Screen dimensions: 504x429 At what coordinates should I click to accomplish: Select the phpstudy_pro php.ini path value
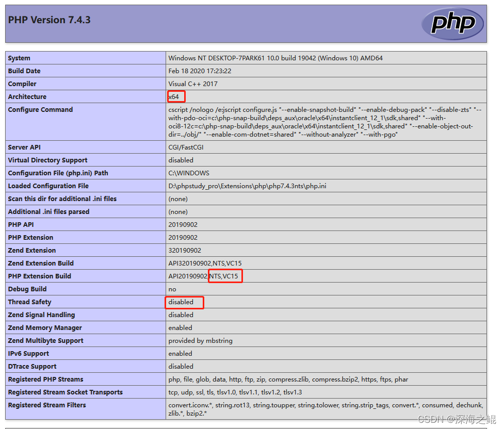pyautogui.click(x=247, y=186)
